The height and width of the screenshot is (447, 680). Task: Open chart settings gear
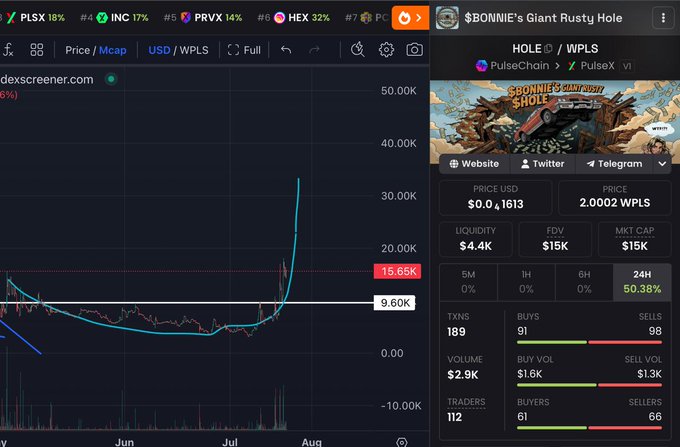click(x=386, y=50)
